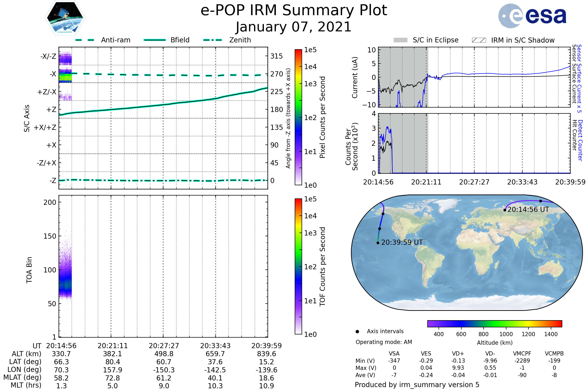The image size is (588, 392).
Task: Click the 20:14:56 UT orbit start label
Action: [x=528, y=209]
